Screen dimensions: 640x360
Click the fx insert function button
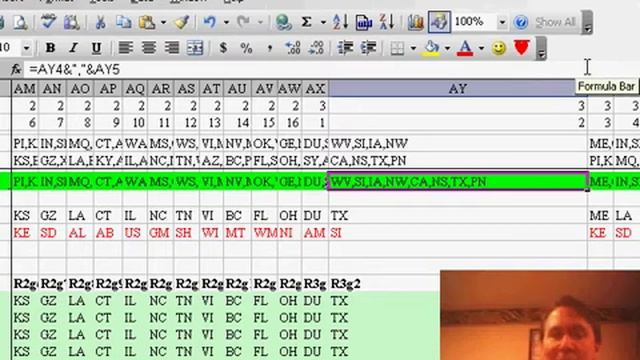(16, 69)
